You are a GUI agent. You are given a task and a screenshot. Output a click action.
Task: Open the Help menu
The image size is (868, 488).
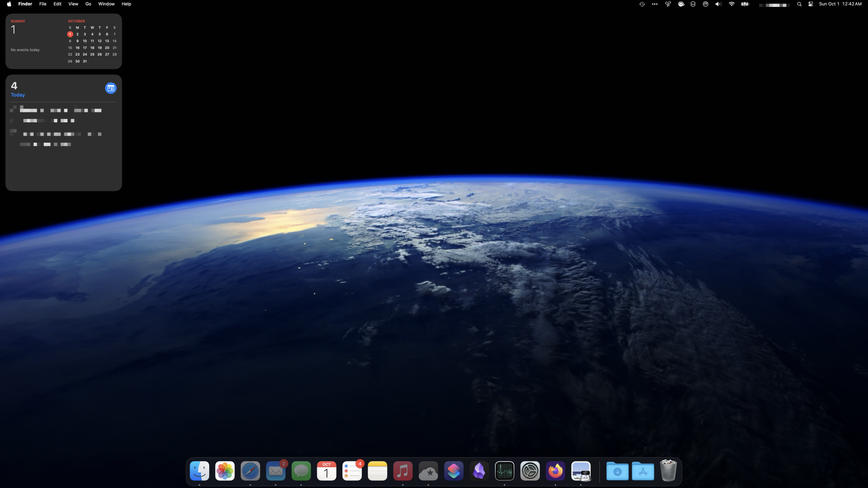point(126,4)
